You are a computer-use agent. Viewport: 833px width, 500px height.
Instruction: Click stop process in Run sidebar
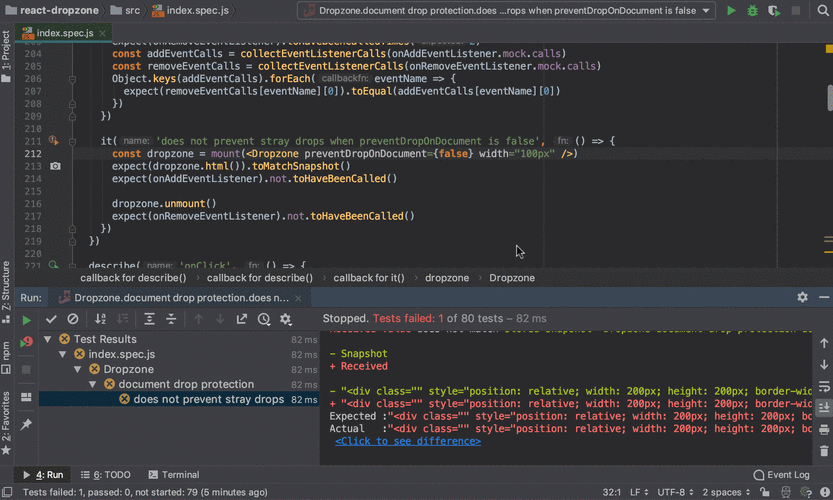pyautogui.click(x=26, y=369)
